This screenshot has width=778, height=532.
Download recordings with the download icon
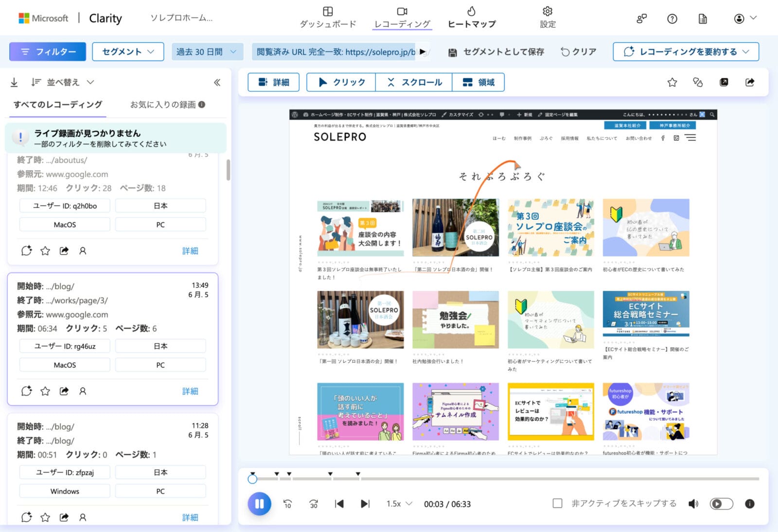14,82
